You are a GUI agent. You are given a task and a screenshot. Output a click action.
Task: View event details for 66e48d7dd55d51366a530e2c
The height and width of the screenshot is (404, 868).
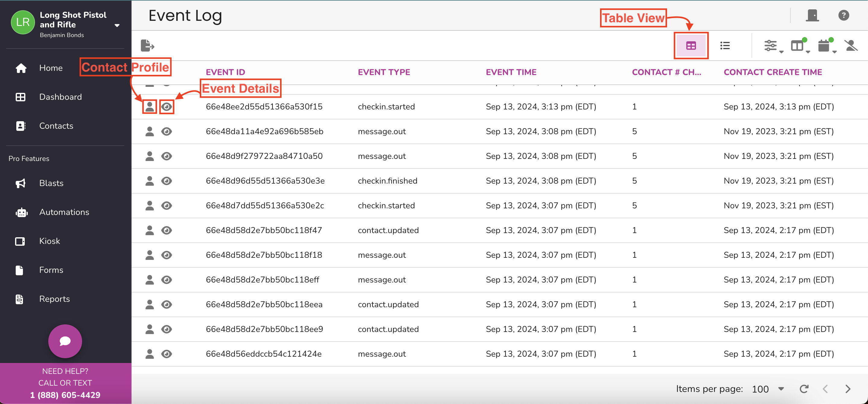point(167,205)
